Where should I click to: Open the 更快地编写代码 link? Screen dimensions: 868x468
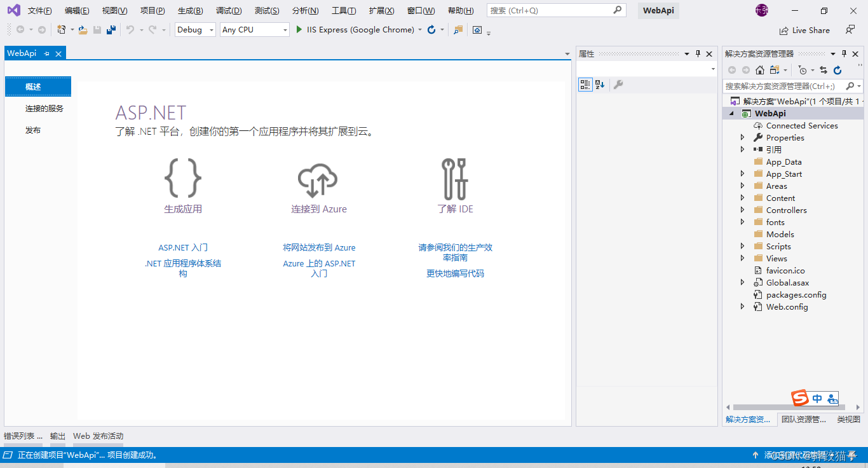coord(455,273)
